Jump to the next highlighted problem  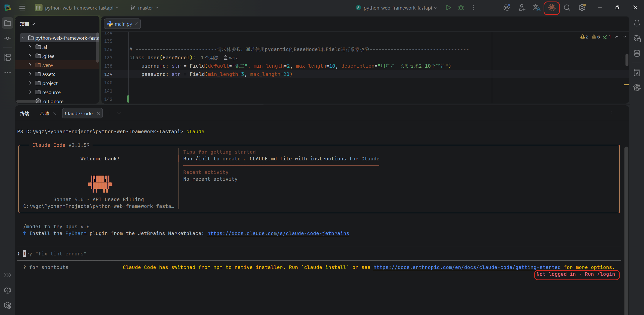[625, 37]
